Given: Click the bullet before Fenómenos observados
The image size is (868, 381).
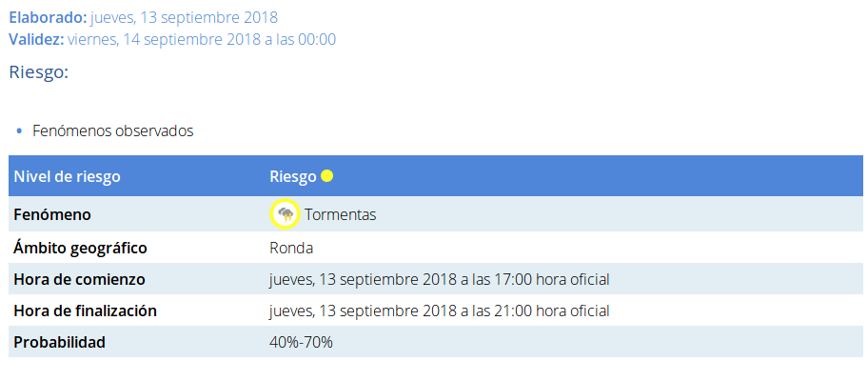Looking at the screenshot, I should (19, 131).
